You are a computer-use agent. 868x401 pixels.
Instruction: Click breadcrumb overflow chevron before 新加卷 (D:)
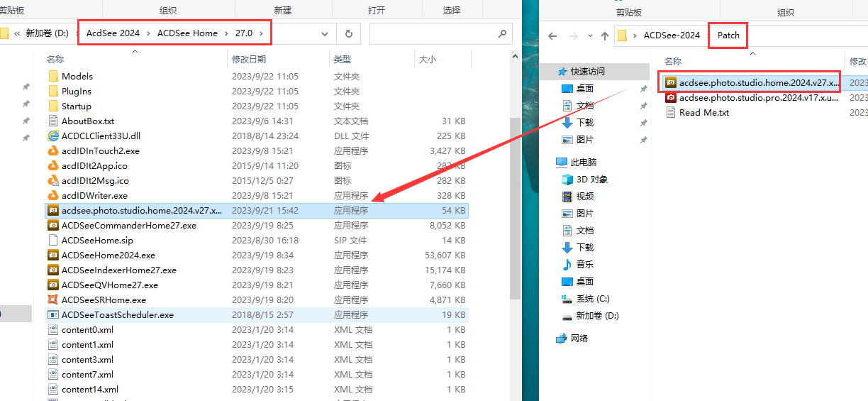[16, 33]
